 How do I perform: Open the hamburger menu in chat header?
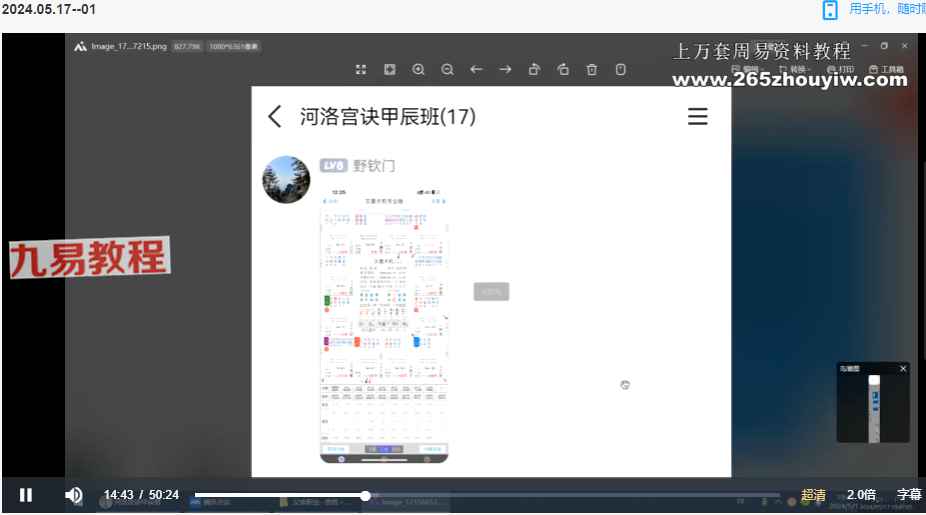(x=697, y=116)
